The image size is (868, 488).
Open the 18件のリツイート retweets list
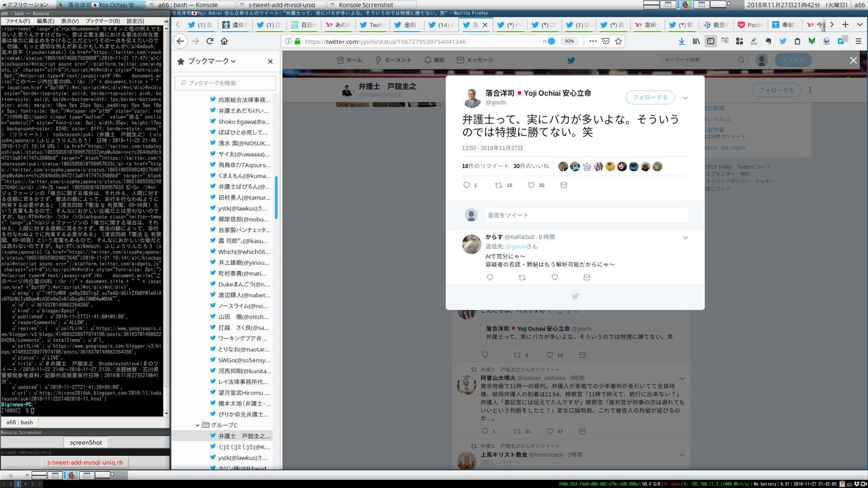point(485,166)
